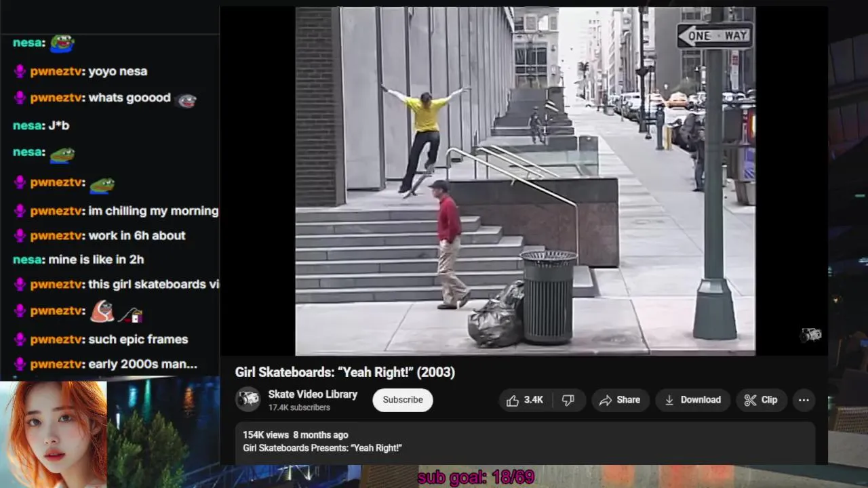The image size is (868, 488).
Task: Like the video with 3.4K thumbs up
Action: click(x=524, y=400)
